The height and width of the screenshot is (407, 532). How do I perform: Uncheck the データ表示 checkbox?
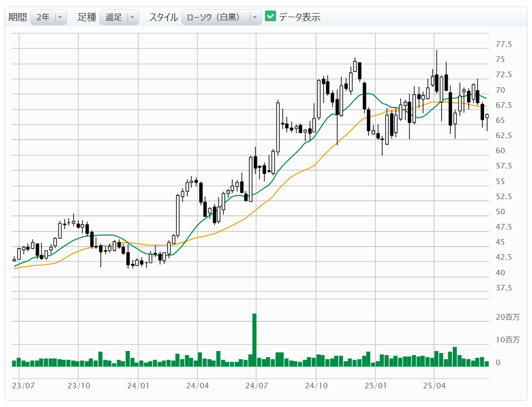pos(271,17)
